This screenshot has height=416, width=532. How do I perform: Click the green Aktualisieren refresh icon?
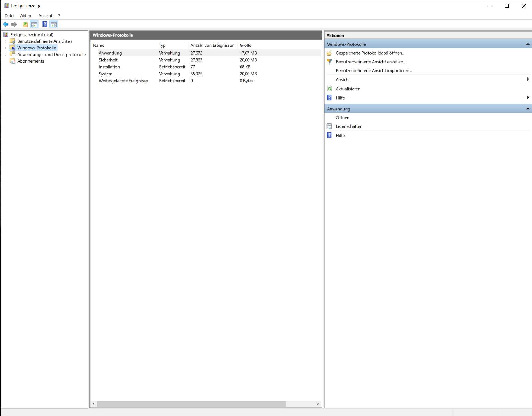pos(329,89)
